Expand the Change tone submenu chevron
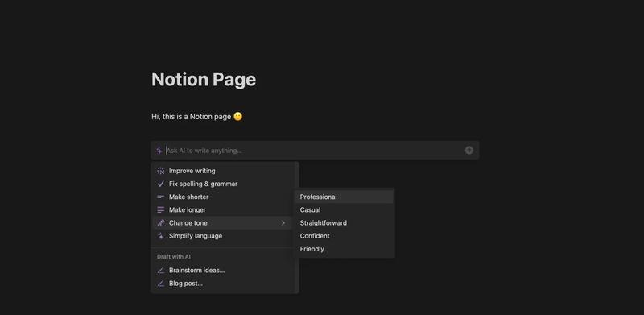The width and height of the screenshot is (644, 315). click(283, 223)
